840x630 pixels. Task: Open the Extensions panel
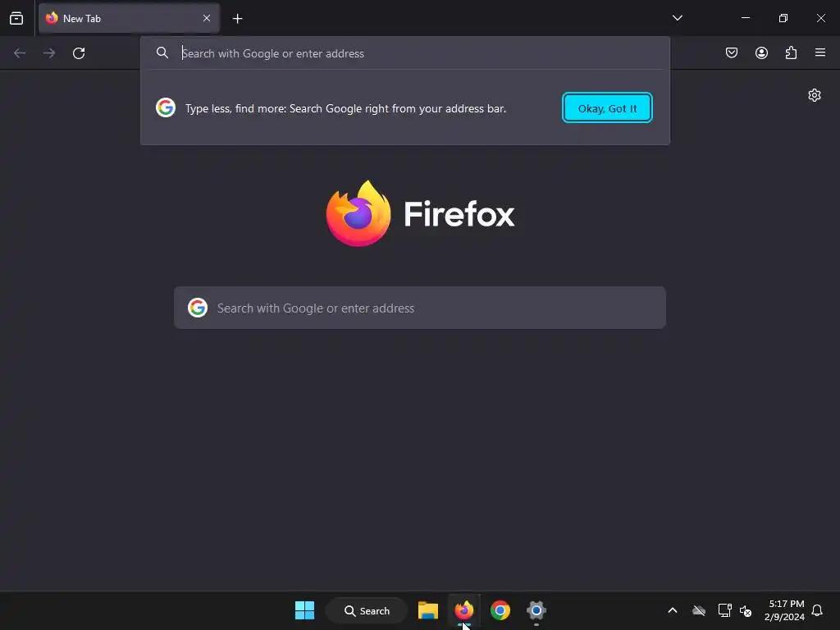point(792,52)
